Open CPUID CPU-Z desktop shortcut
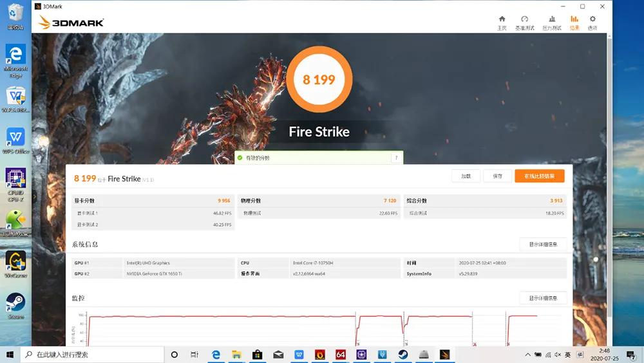The width and height of the screenshot is (644, 363). pyautogui.click(x=15, y=184)
